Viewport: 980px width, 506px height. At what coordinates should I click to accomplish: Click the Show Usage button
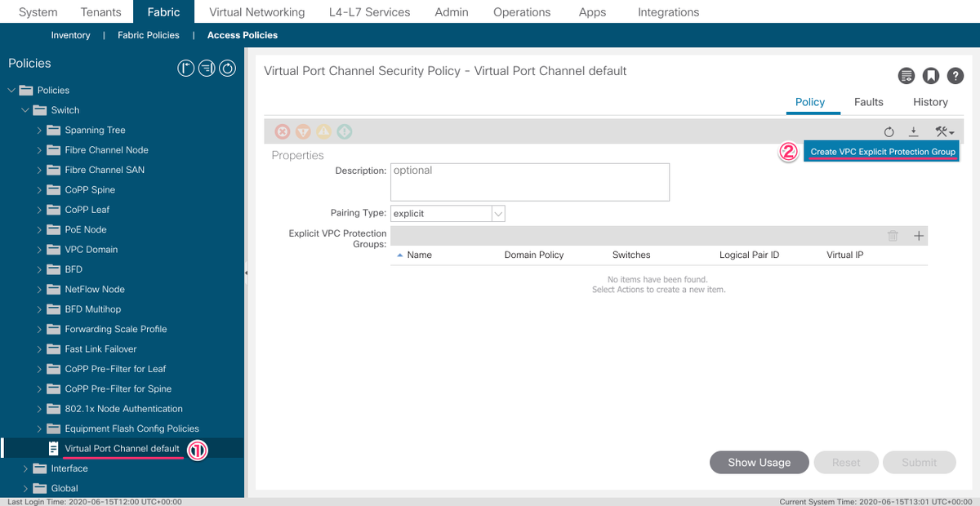(x=759, y=462)
